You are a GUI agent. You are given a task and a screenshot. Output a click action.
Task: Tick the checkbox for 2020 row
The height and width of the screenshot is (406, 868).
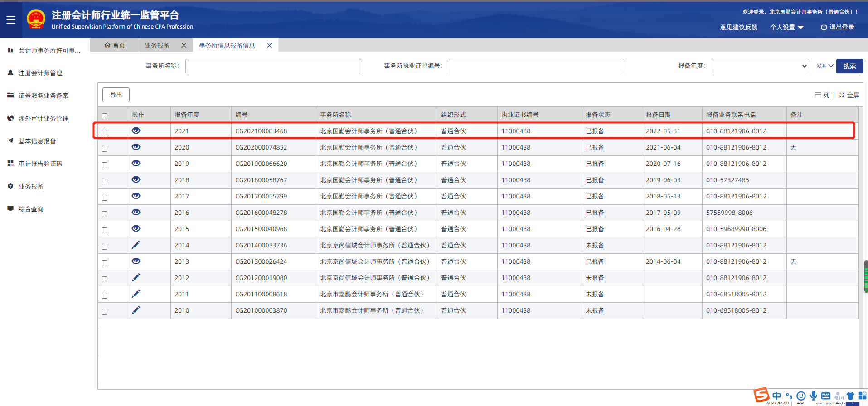click(105, 149)
